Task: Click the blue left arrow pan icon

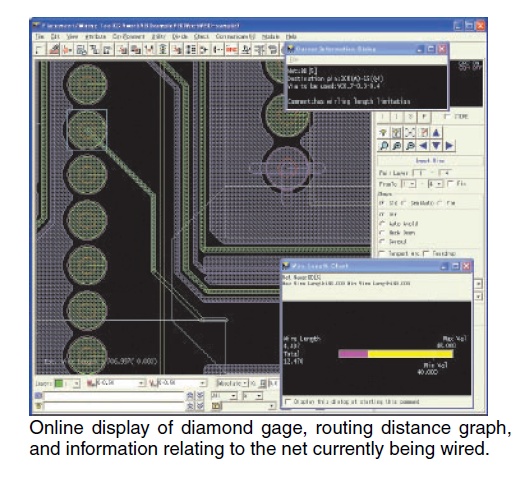Action: pyautogui.click(x=423, y=146)
